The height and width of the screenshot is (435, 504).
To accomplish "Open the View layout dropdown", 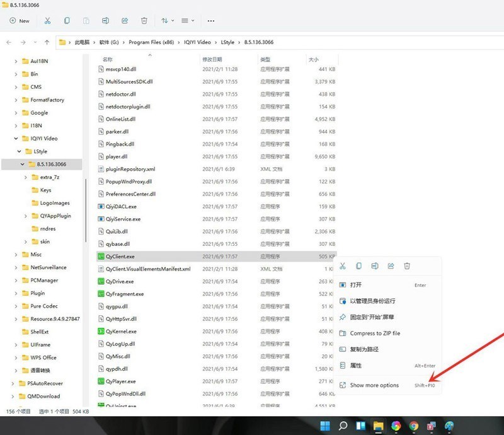I will tap(188, 21).
